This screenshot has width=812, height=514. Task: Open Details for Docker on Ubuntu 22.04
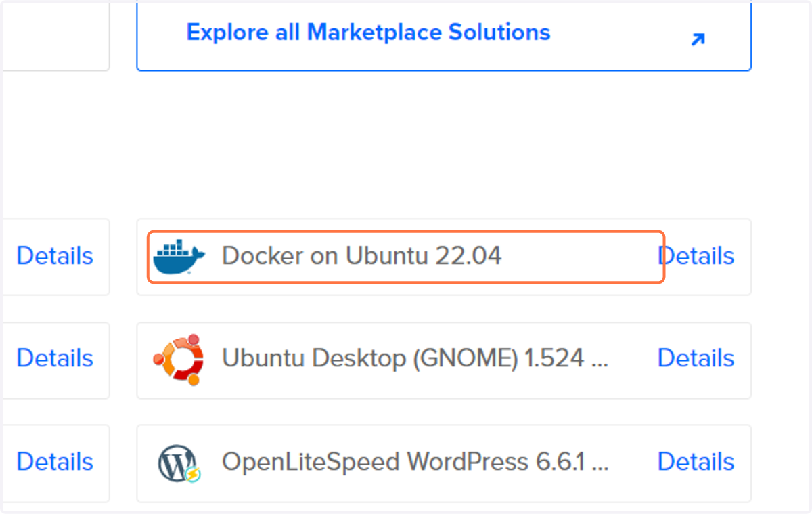696,256
